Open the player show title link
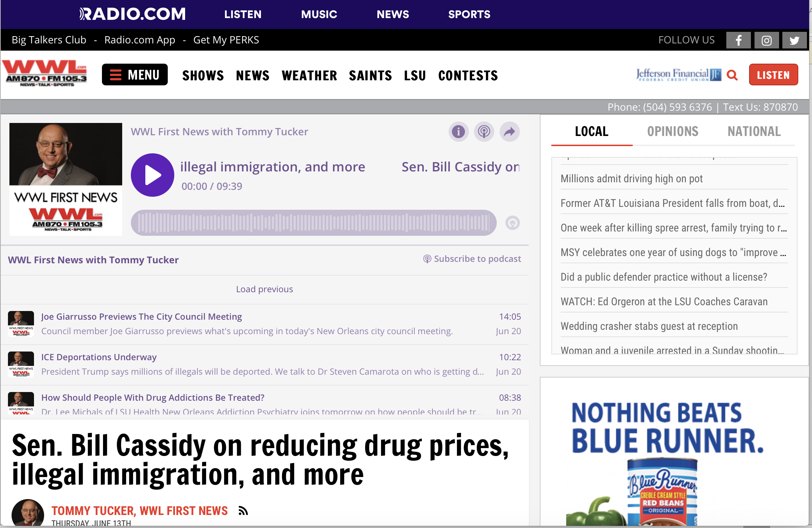Screen dimensions: 812x528 (219, 132)
